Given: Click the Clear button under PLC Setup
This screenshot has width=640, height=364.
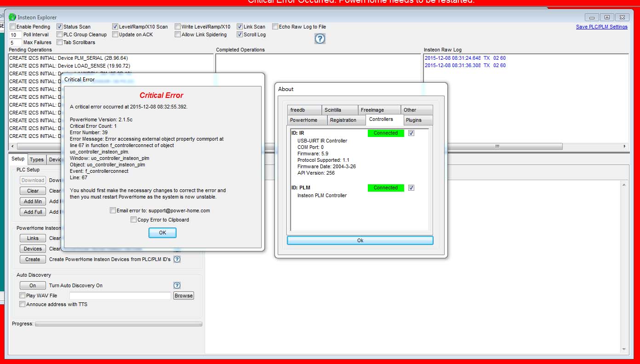Looking at the screenshot, I should coord(33,191).
